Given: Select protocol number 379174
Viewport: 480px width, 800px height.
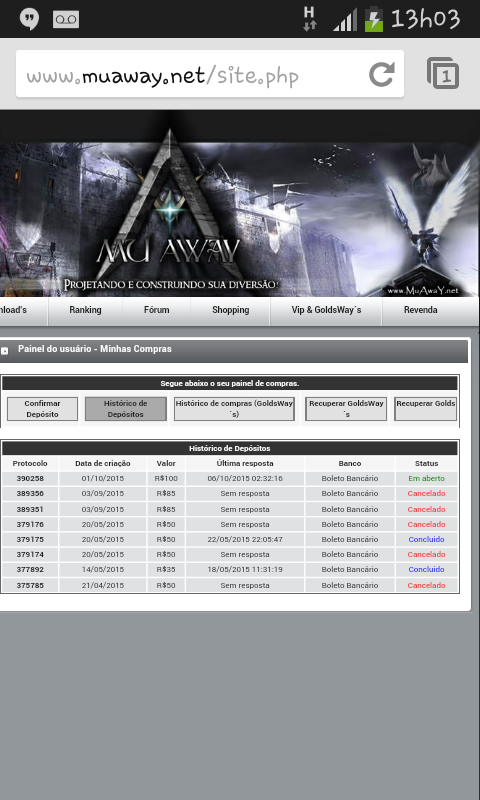Looking at the screenshot, I should click(30, 554).
